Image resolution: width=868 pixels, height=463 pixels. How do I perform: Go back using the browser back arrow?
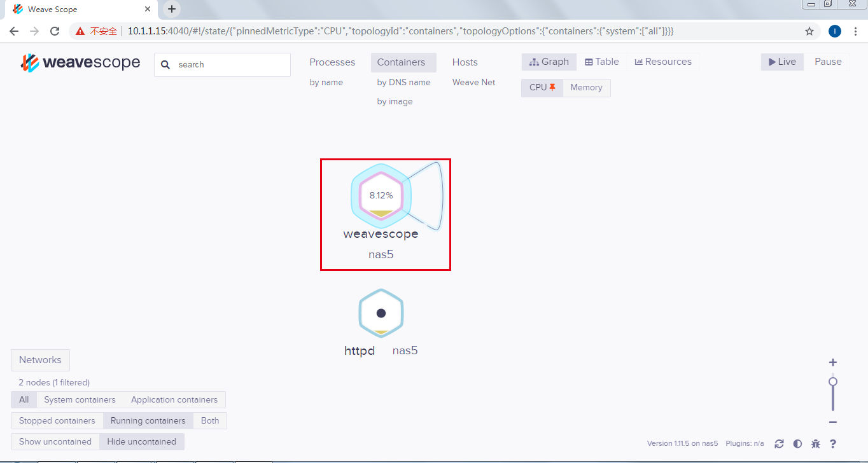[14, 31]
